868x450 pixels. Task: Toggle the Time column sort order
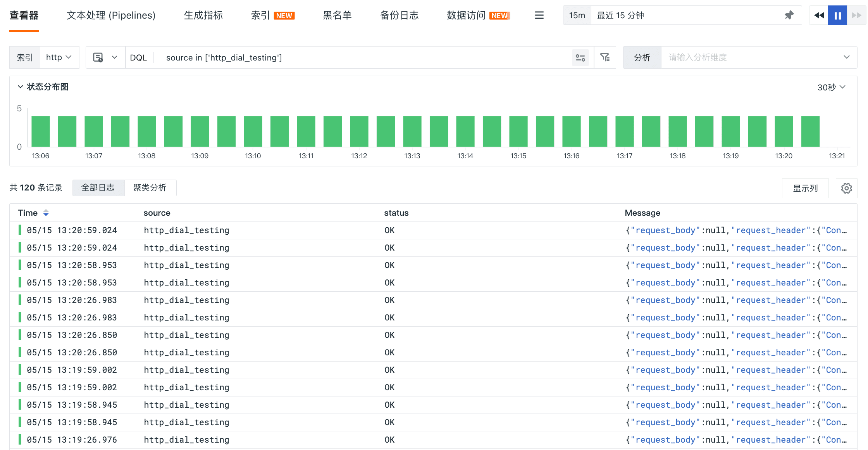point(46,213)
